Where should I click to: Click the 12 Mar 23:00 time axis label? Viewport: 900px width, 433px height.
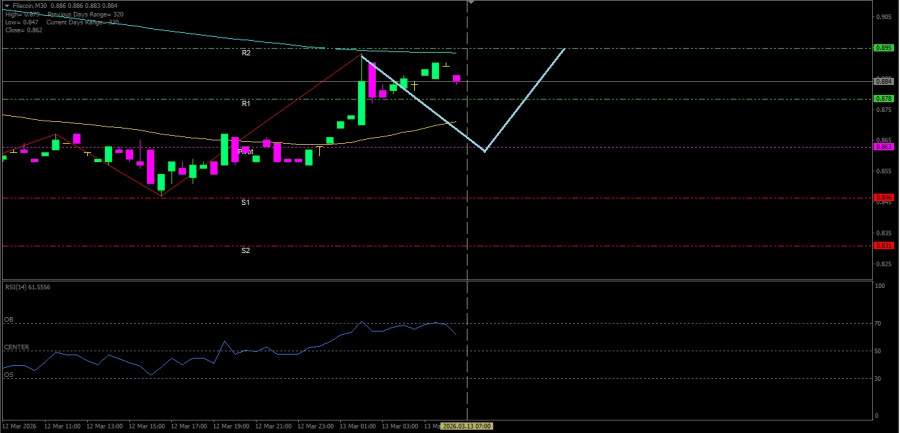pyautogui.click(x=315, y=427)
